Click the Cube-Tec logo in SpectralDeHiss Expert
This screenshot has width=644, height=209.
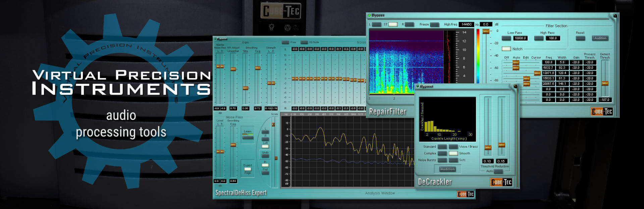466,194
